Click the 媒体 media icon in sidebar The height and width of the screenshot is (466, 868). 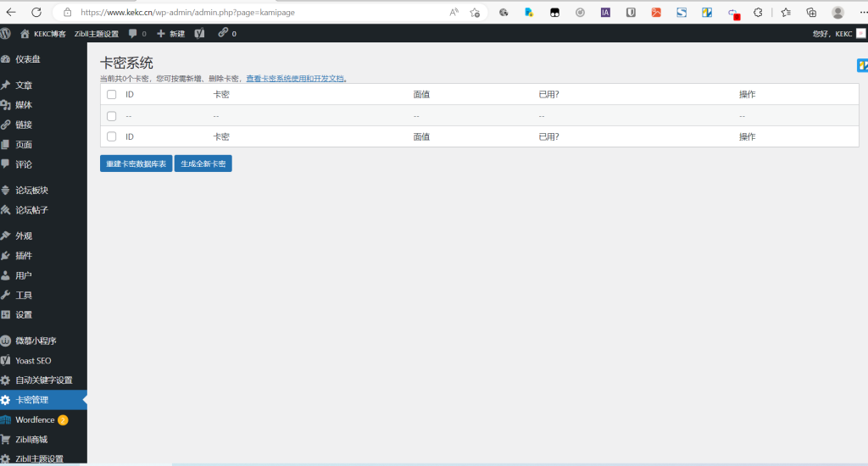[6, 104]
